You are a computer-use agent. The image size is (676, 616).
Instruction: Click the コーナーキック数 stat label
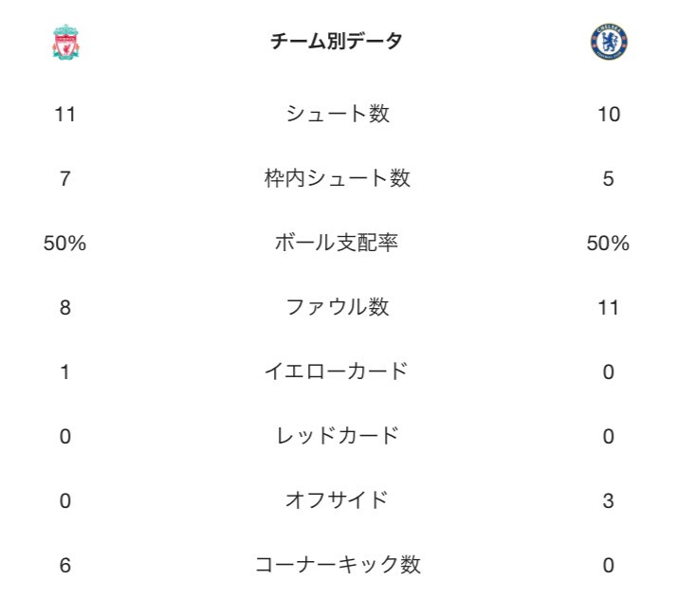(x=338, y=565)
